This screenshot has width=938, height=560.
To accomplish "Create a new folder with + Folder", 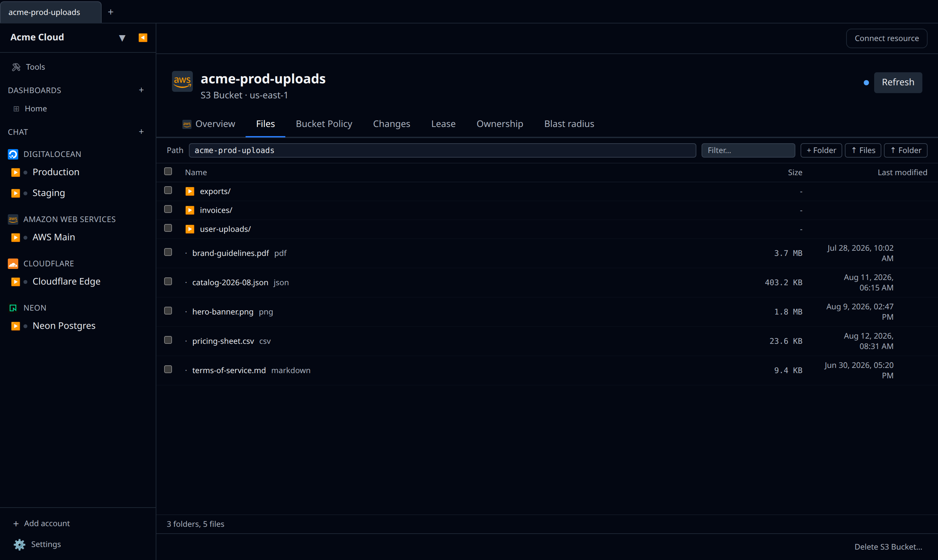I will (x=821, y=150).
